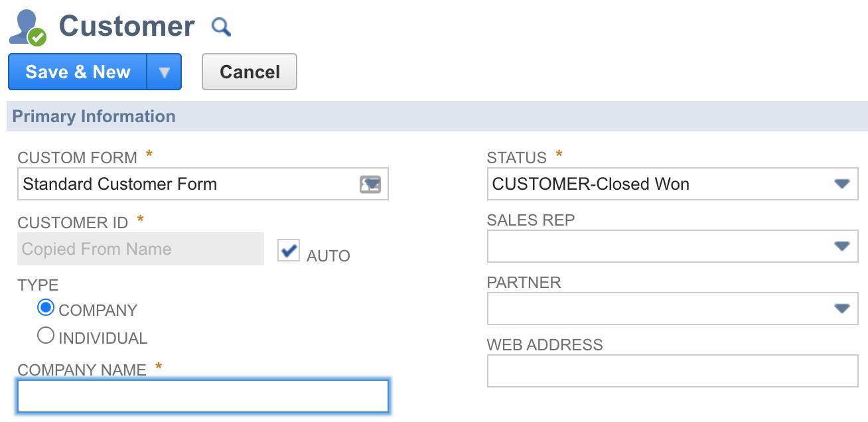Click the grayed-out Customer ID field

click(x=141, y=249)
